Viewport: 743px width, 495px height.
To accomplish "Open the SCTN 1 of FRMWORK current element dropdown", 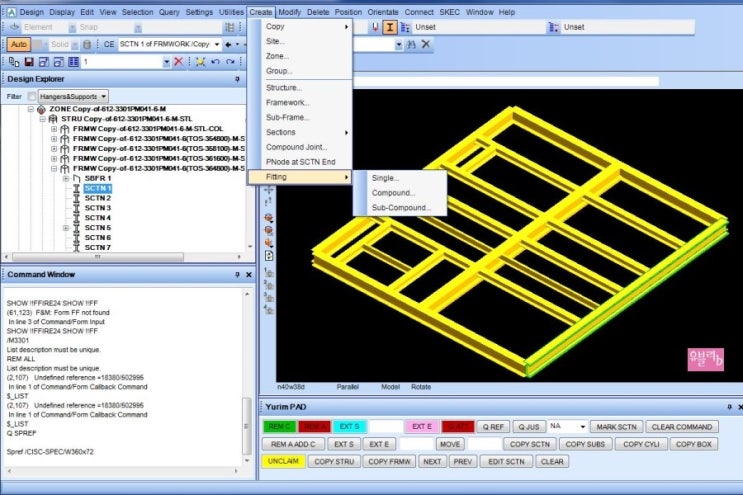I will coord(217,45).
